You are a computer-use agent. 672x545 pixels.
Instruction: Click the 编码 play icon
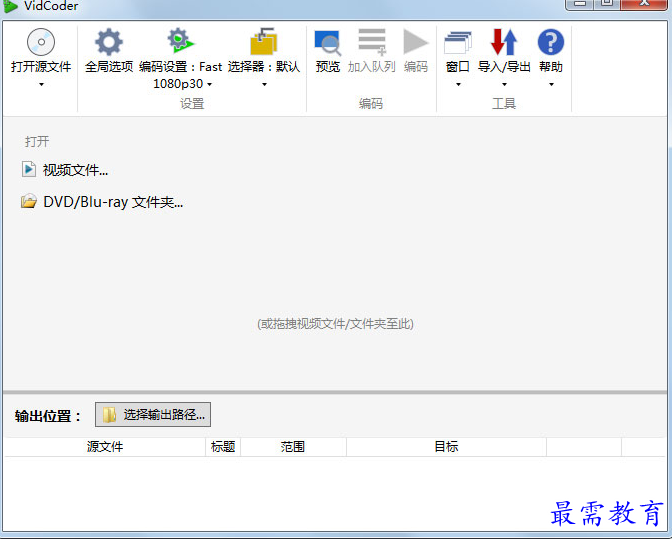click(x=415, y=42)
